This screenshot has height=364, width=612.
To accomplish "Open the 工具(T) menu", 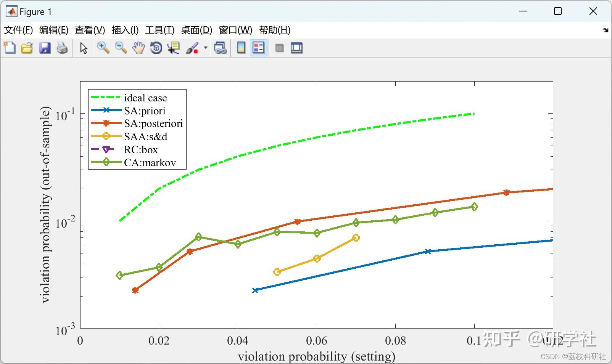I will [159, 30].
